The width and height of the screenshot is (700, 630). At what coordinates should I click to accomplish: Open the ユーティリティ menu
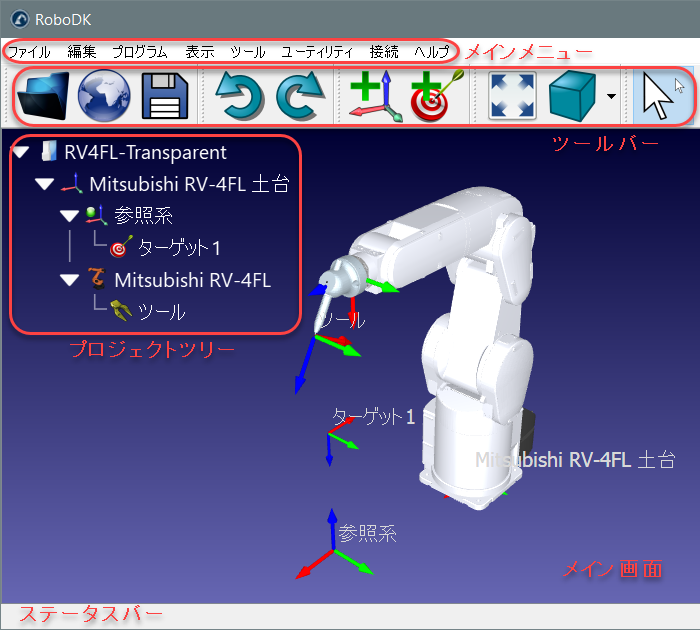click(317, 52)
